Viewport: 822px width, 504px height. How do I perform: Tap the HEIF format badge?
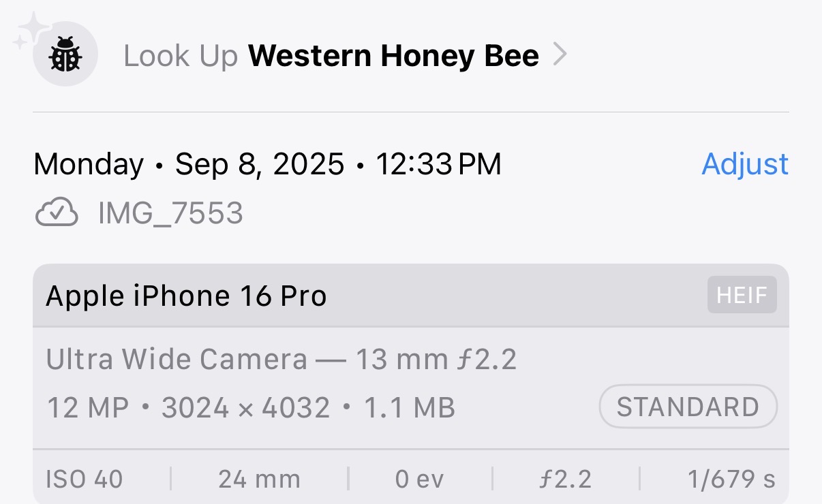[x=742, y=296]
